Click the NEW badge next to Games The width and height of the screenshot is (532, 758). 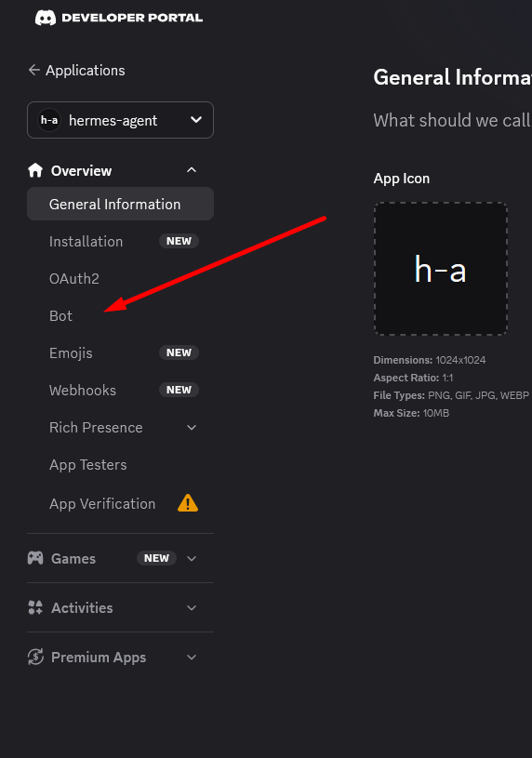(156, 558)
